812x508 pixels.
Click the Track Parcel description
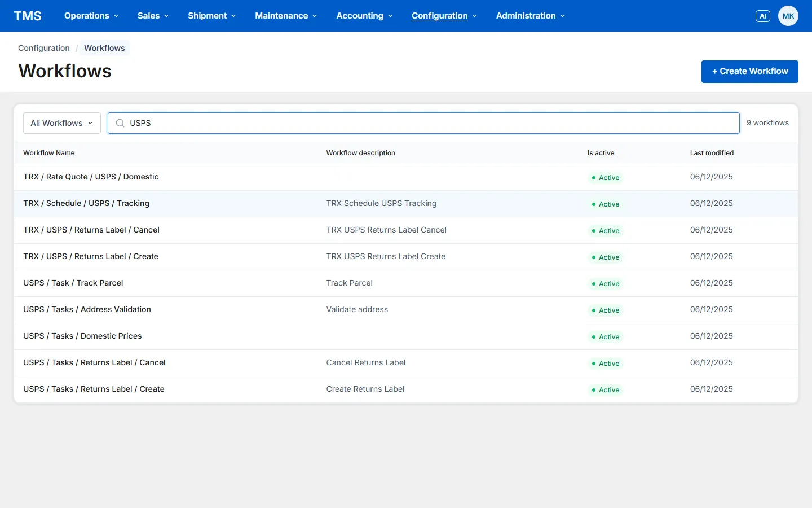(x=350, y=283)
